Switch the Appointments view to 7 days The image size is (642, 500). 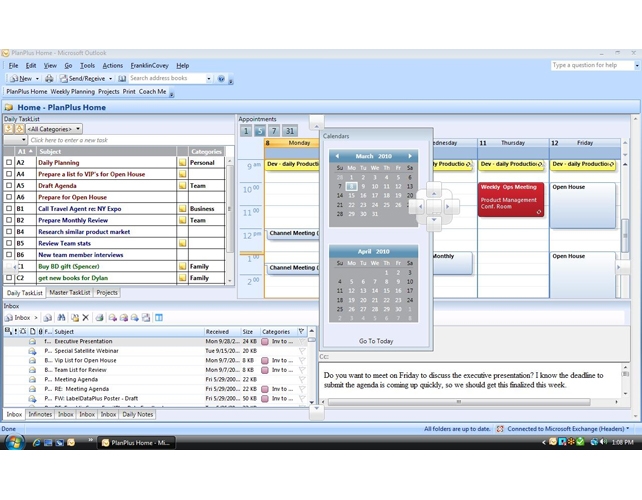[274, 131]
